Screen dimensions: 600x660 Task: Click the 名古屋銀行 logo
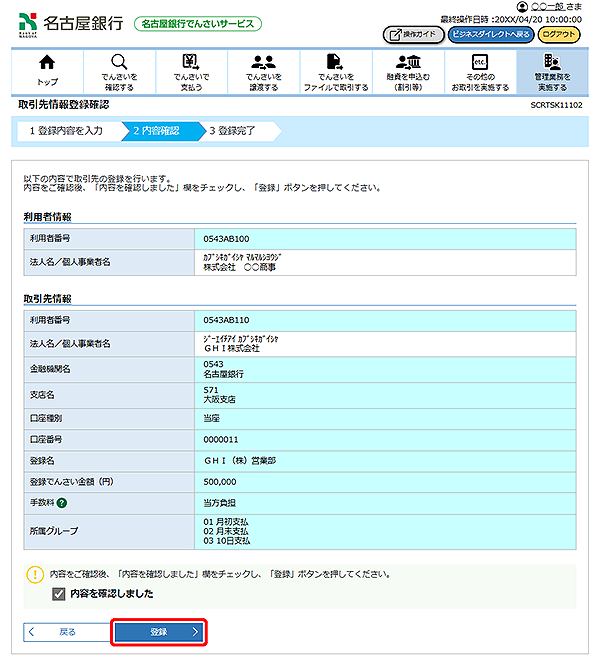[70, 23]
